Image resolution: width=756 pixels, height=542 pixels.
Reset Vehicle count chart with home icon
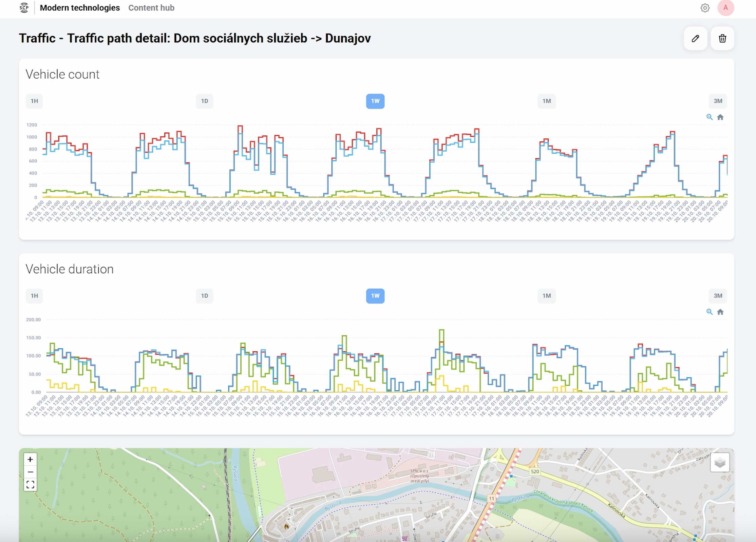(721, 117)
